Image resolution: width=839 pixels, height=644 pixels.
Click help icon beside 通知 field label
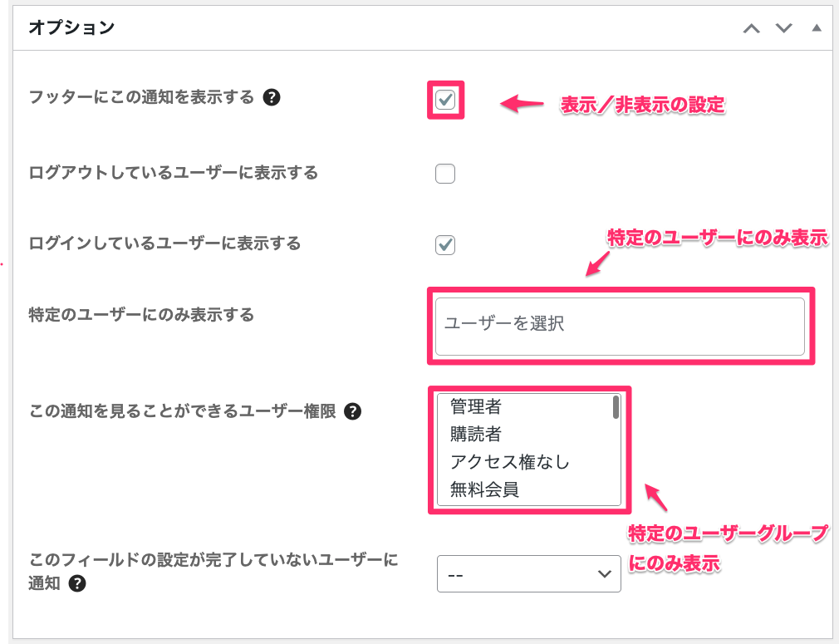(x=77, y=583)
